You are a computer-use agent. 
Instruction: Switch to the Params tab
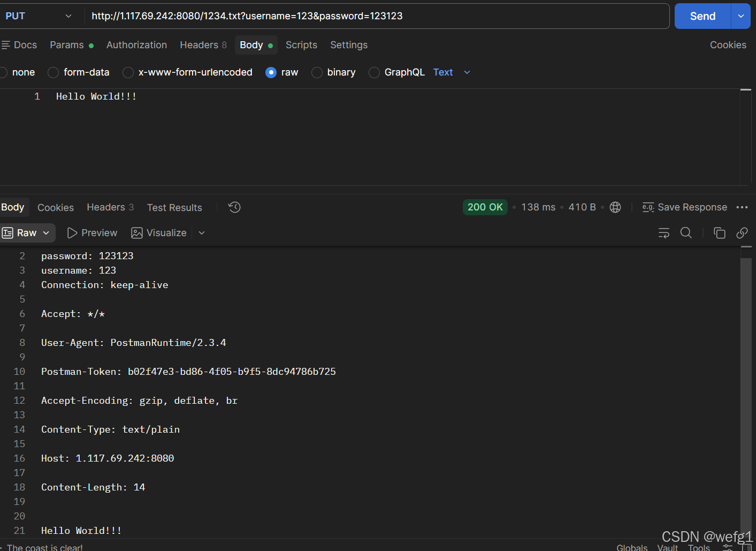[72, 45]
